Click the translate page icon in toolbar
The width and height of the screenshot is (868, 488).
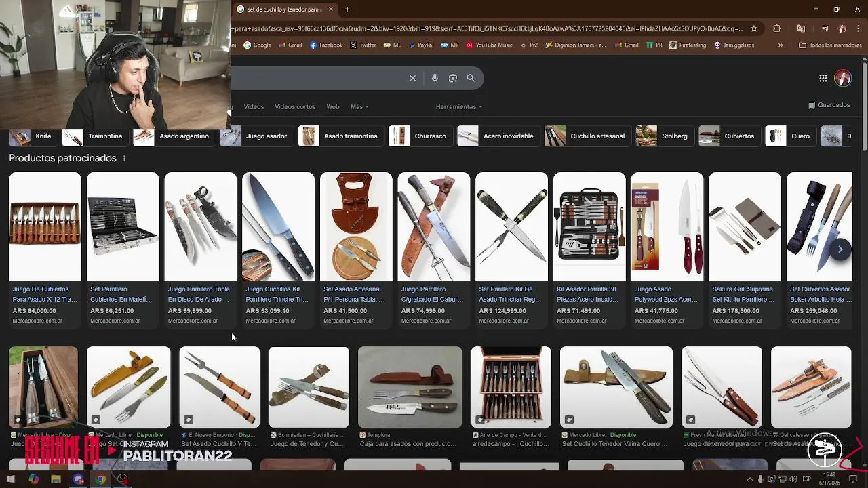tap(801, 28)
